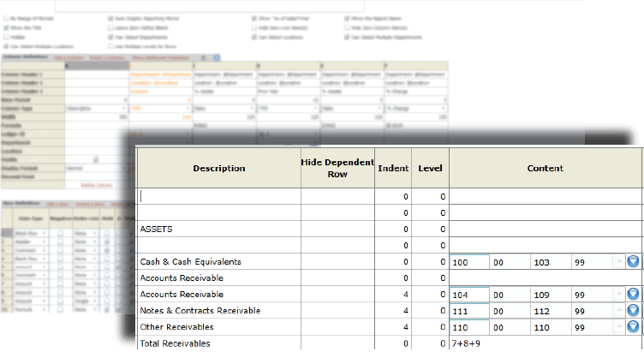Open Display Format dropdown showing Normal
644x352 pixels.
tap(96, 168)
